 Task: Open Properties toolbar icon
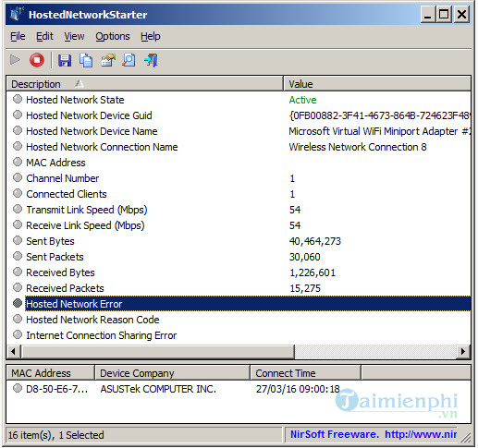click(107, 60)
